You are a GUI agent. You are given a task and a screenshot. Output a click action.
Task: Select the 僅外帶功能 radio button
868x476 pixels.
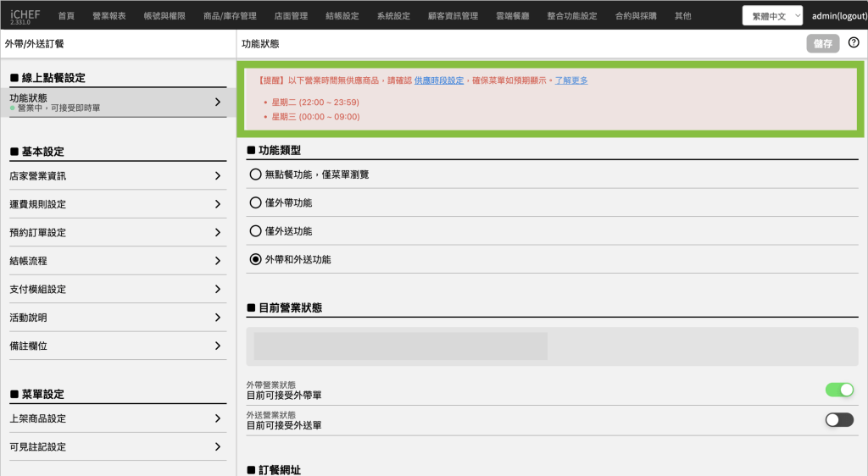tap(256, 203)
